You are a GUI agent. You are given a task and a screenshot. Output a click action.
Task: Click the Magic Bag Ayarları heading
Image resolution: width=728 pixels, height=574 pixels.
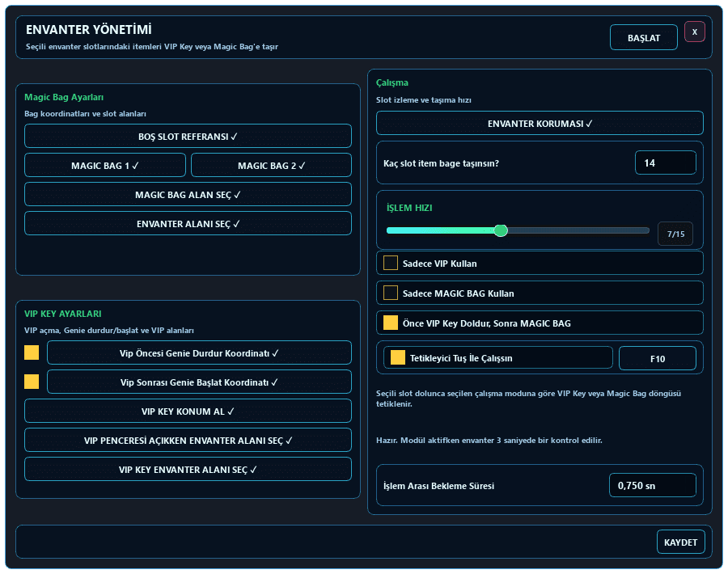pos(64,98)
